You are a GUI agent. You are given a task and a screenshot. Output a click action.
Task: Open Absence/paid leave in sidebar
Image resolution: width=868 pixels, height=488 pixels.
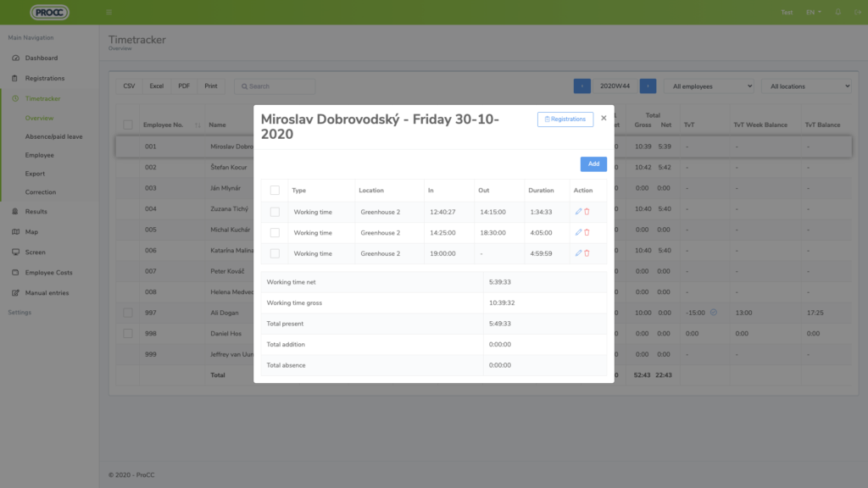pos(53,136)
